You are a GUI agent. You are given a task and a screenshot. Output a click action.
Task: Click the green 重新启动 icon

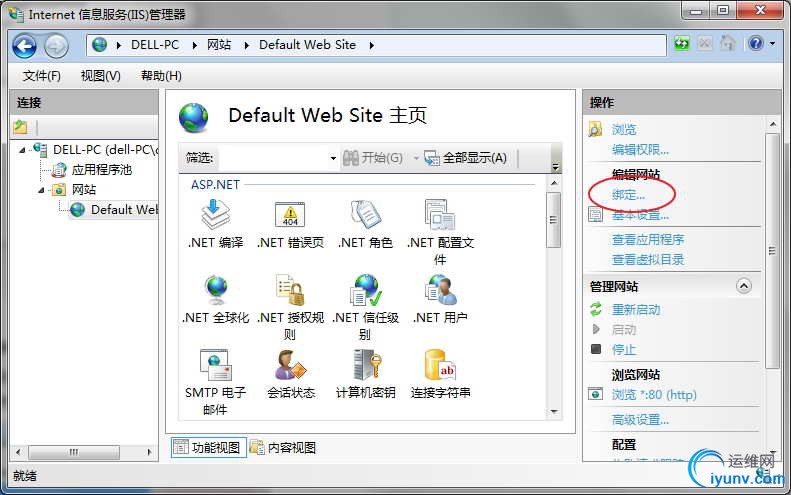pyautogui.click(x=596, y=309)
